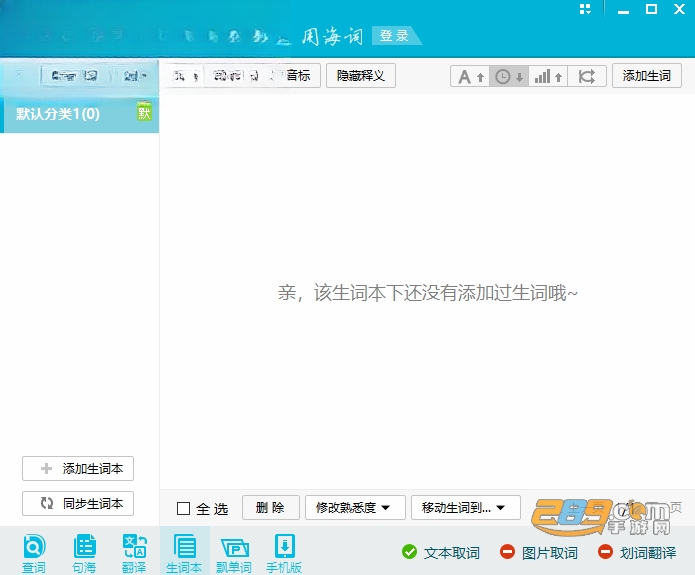Click the 添加生词 add word button
The width and height of the screenshot is (695, 575).
click(647, 76)
